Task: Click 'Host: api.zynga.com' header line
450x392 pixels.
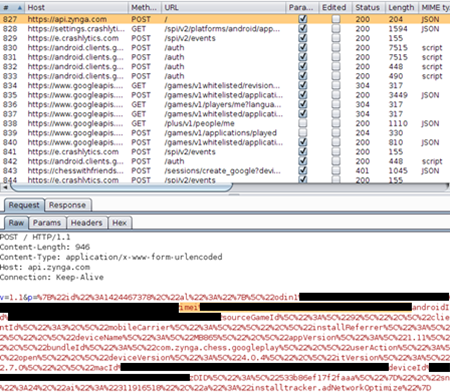Action: pyautogui.click(x=45, y=267)
